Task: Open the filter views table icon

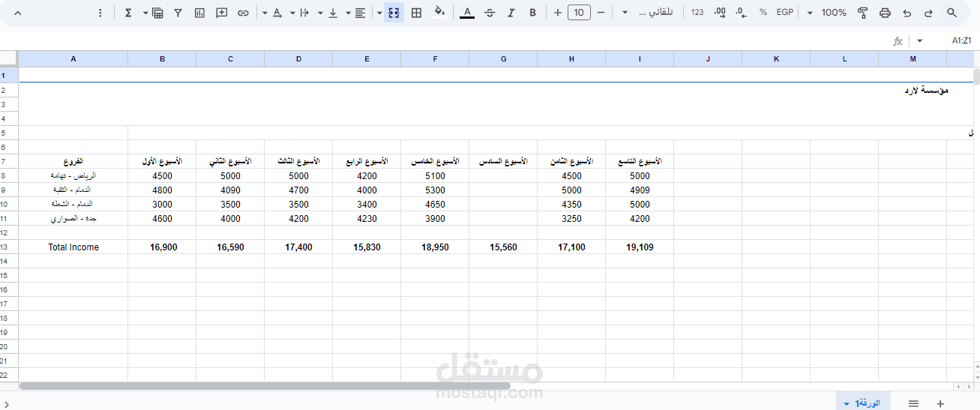Action: (x=157, y=13)
